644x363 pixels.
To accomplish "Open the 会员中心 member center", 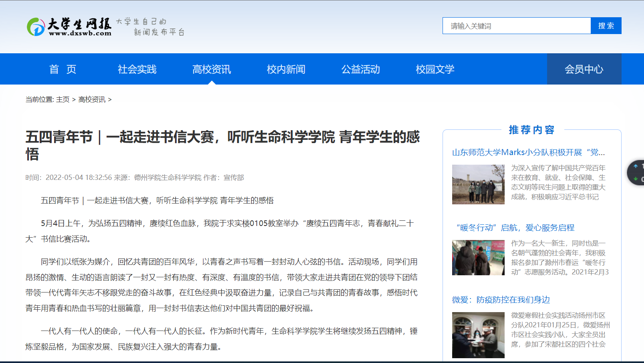I will [x=584, y=69].
